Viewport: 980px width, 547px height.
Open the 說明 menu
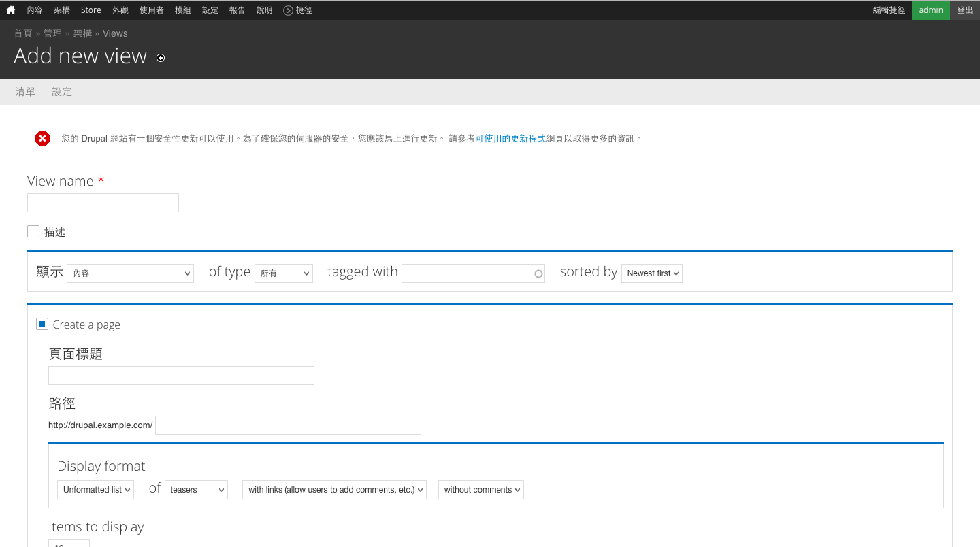coord(265,10)
